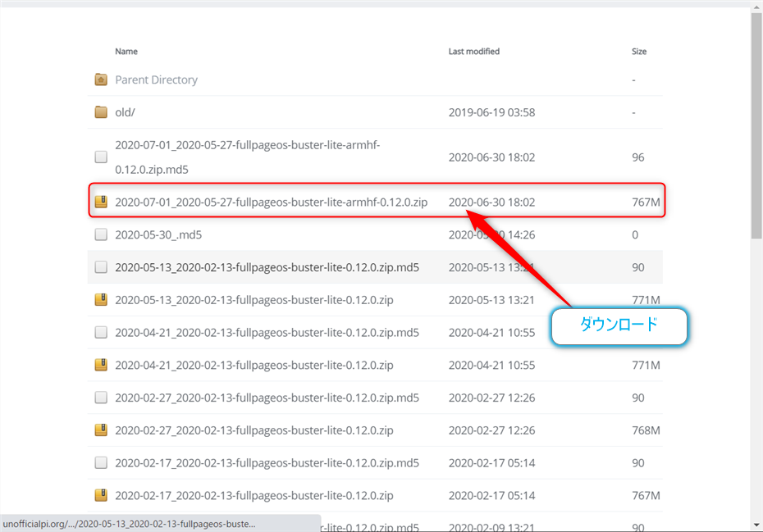Open 2020-02-17 fullpageos zip.md5 file
Screen dimensions: 763x532
267,463
